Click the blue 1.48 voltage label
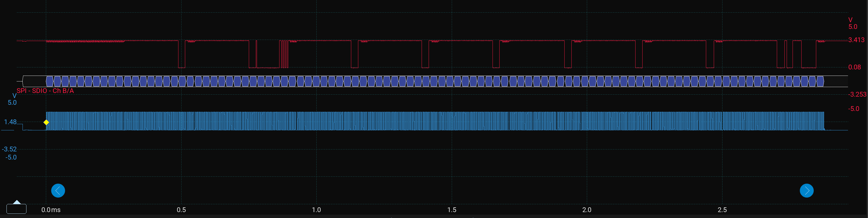The height and width of the screenshot is (218, 868). [x=10, y=122]
